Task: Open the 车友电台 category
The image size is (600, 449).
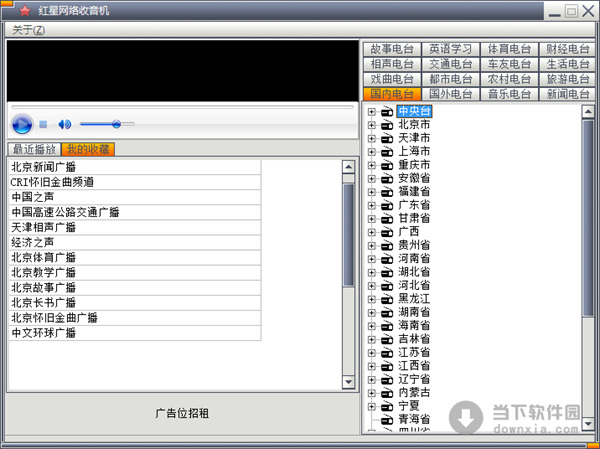Action: pyautogui.click(x=509, y=64)
